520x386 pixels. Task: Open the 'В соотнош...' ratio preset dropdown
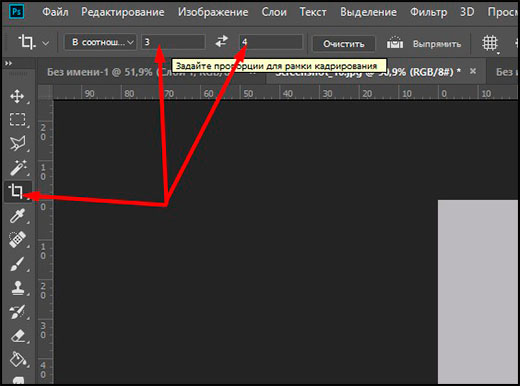pos(100,42)
